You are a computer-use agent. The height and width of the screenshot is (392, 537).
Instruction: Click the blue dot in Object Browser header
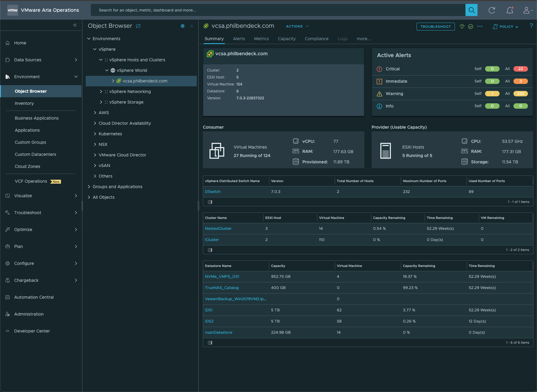pos(183,26)
